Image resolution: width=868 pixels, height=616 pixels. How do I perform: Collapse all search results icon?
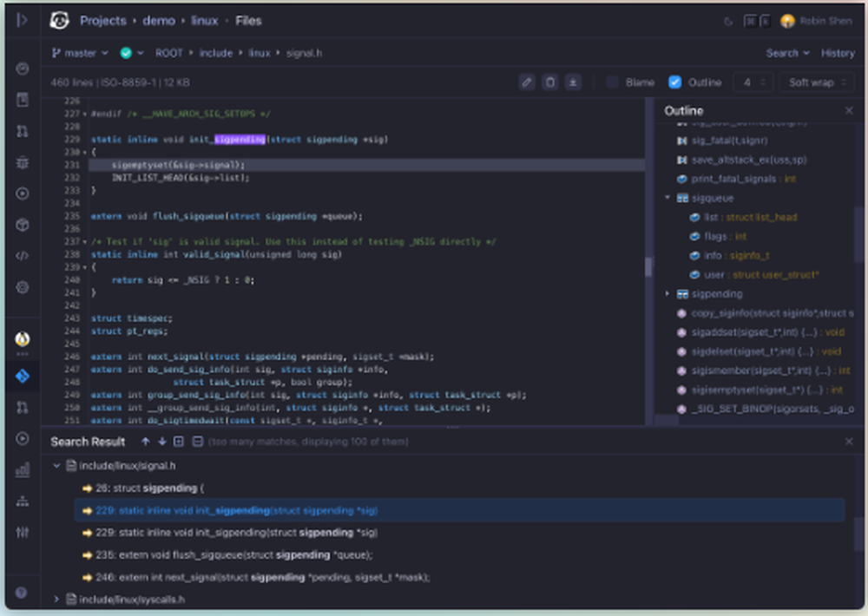[198, 441]
